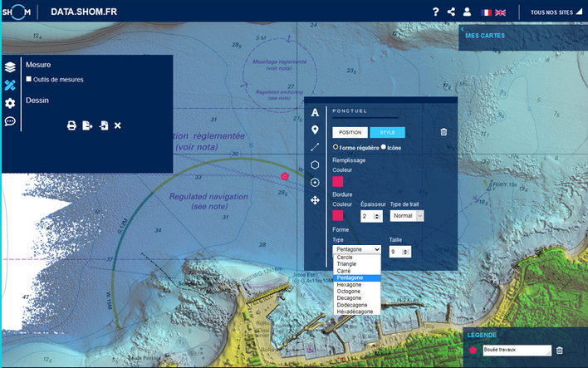
Task: Open the Pentagone shape type dropdown
Action: 356,249
